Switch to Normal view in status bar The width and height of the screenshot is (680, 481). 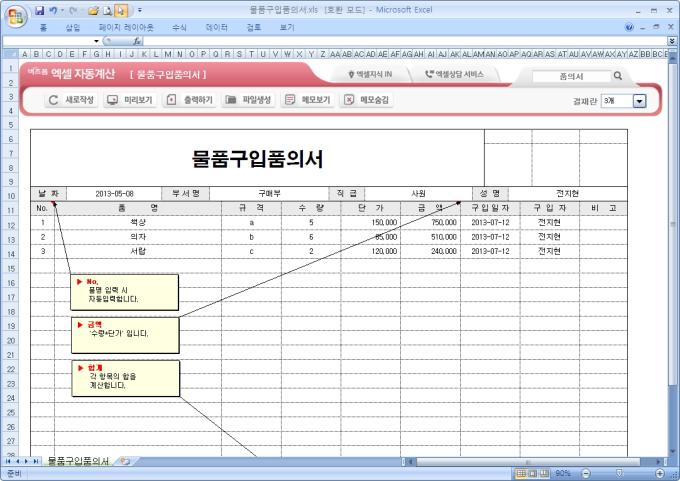521,473
